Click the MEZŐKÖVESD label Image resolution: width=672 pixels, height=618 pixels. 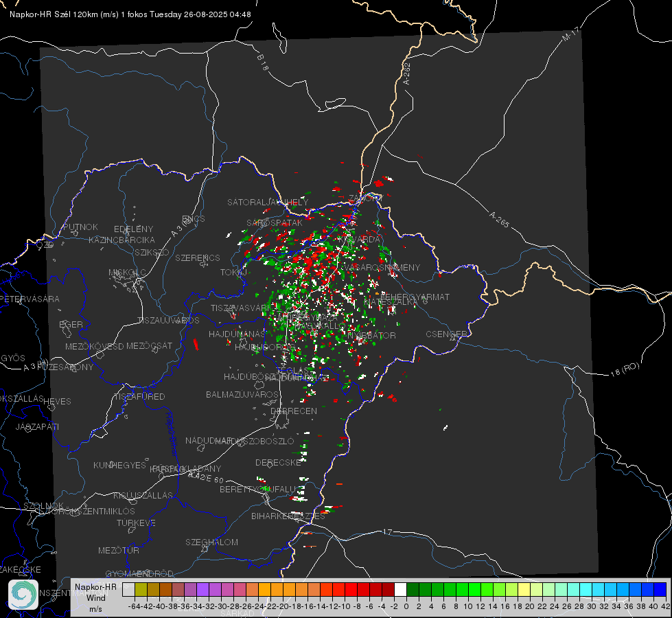94,346
